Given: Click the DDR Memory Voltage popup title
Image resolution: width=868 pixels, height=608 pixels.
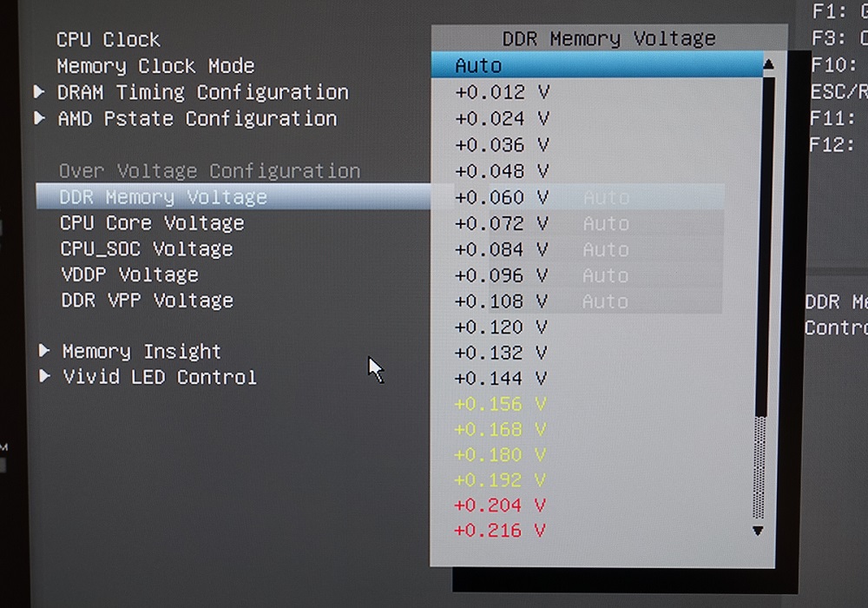Looking at the screenshot, I should (609, 39).
